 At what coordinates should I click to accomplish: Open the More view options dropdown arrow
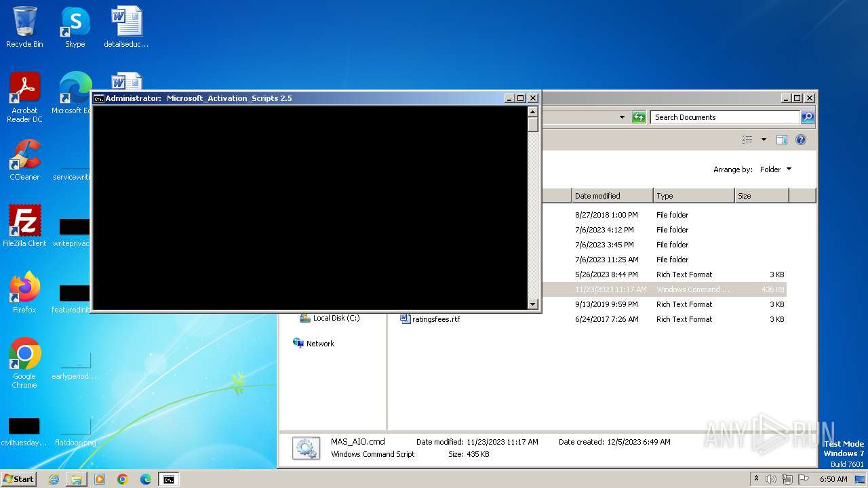764,140
